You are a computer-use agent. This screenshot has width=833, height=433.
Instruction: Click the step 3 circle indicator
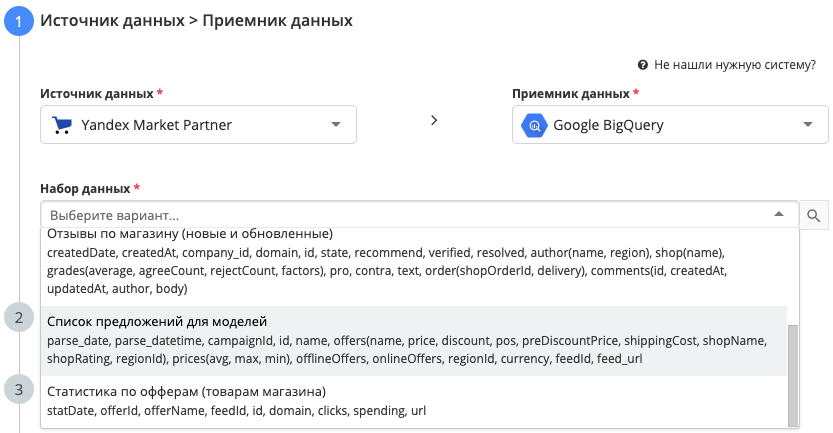20,388
